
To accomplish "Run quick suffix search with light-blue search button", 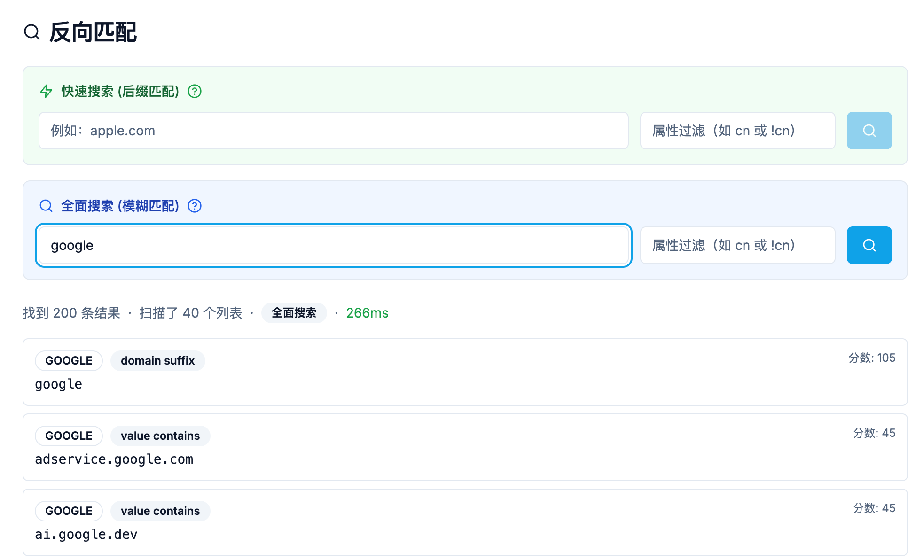I will [869, 131].
